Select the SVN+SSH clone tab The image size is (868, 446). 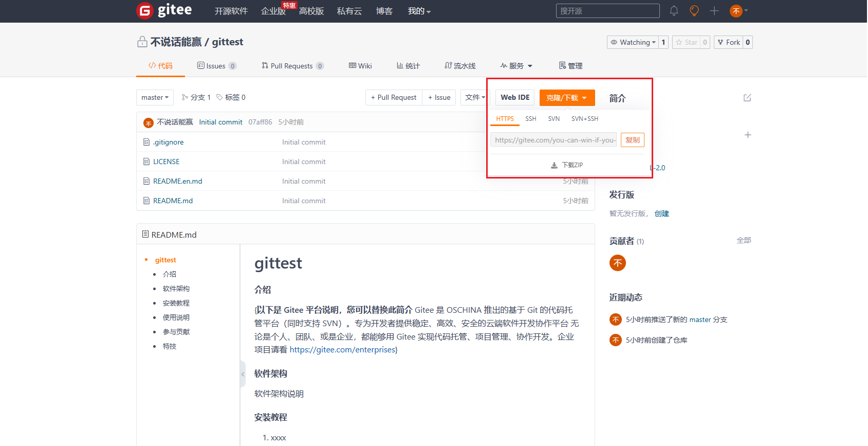585,119
